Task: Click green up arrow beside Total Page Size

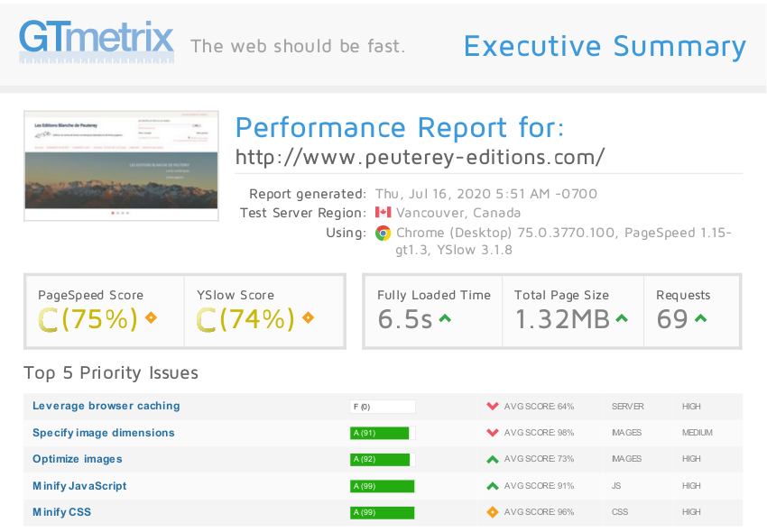Action: click(622, 318)
